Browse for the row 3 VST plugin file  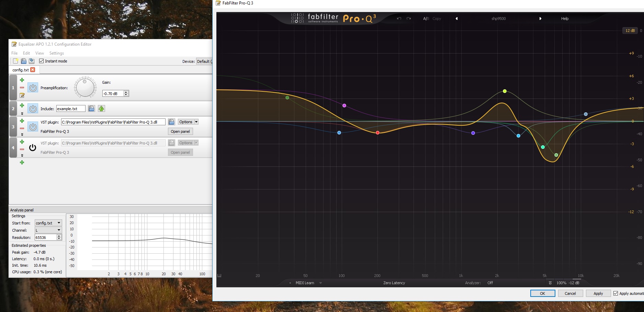171,122
